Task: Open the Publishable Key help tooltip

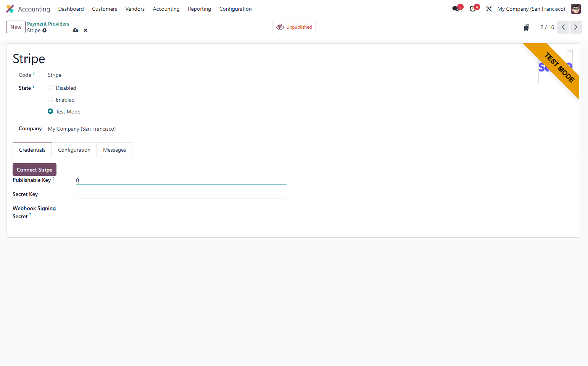Action: [53, 178]
